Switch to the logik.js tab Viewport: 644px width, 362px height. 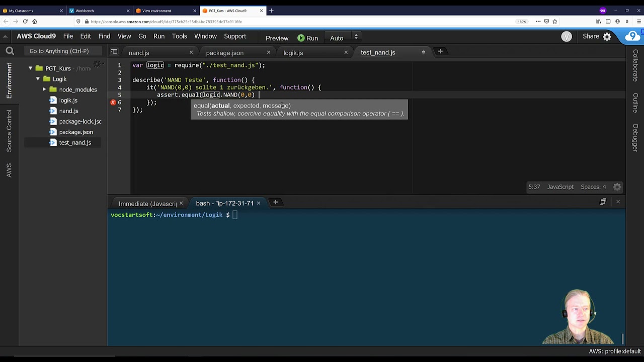pyautogui.click(x=293, y=53)
